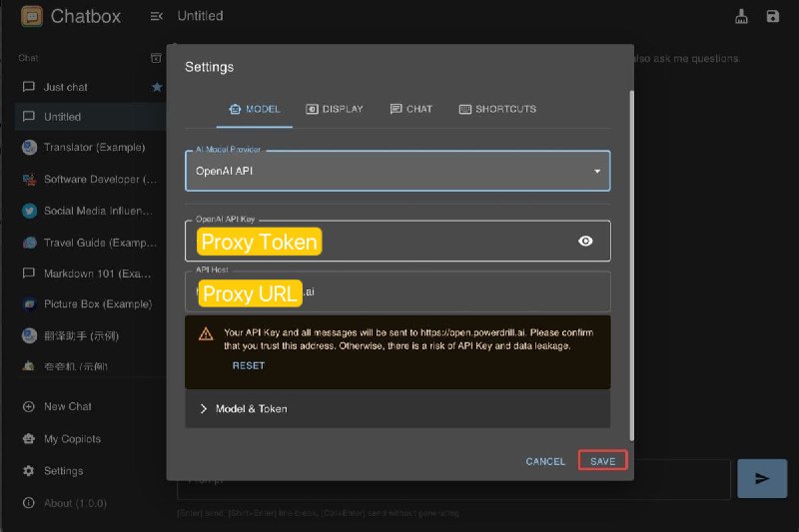Open the AI Model Provider dropdown

pyautogui.click(x=398, y=171)
